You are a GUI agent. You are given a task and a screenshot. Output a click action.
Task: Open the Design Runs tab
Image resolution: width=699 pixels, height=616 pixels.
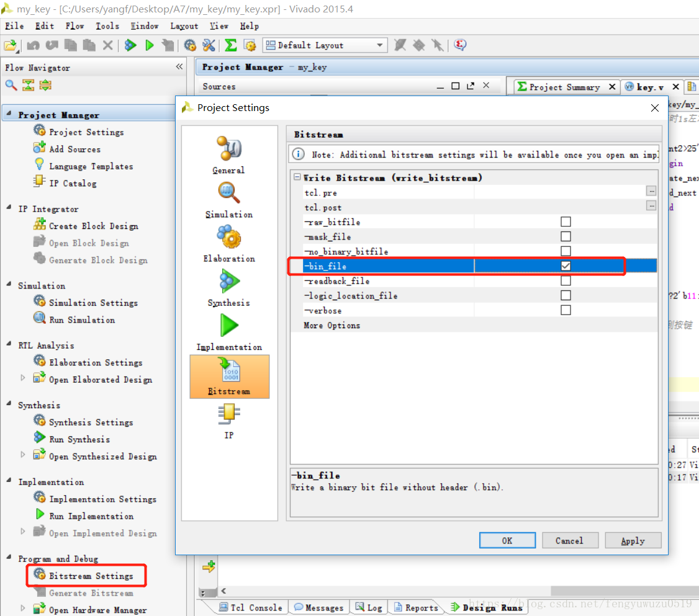point(487,607)
